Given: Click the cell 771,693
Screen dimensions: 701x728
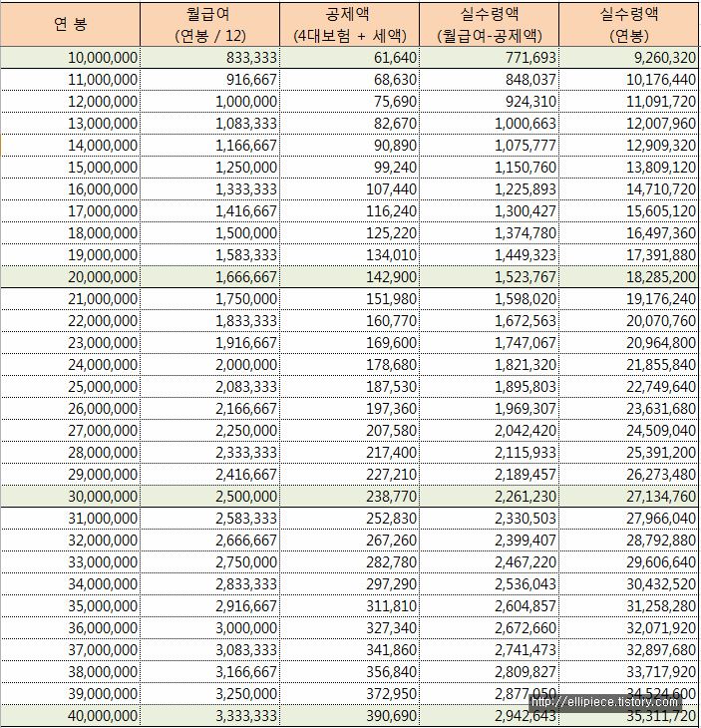Looking at the screenshot, I should click(490, 58).
